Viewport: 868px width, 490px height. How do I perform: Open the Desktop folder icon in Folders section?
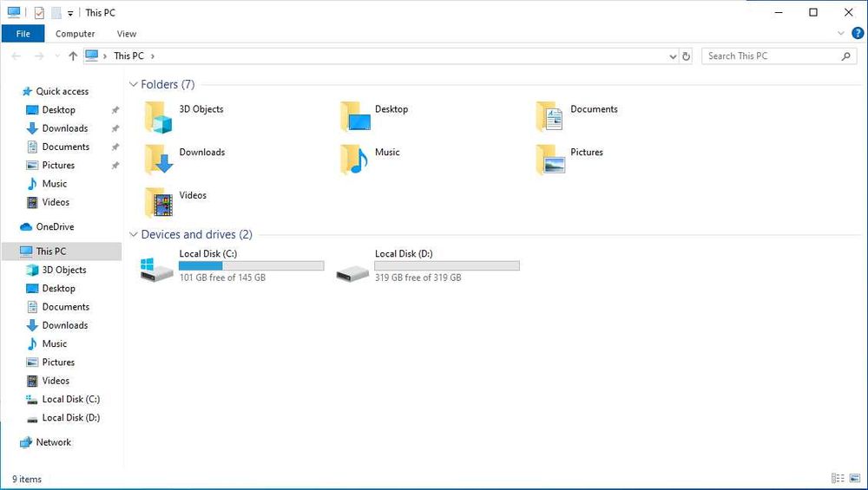coord(354,117)
